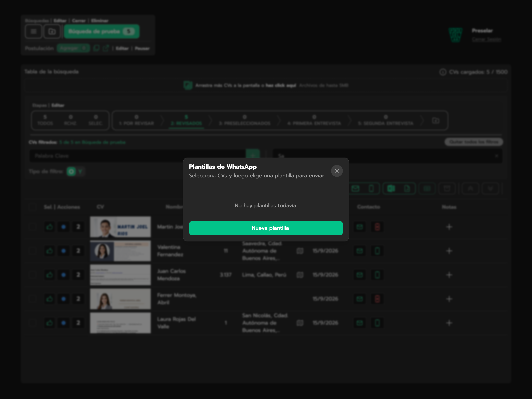The width and height of the screenshot is (532, 399).
Task: Click the 'No hay plantillas todavía.' message
Action: pos(266,205)
